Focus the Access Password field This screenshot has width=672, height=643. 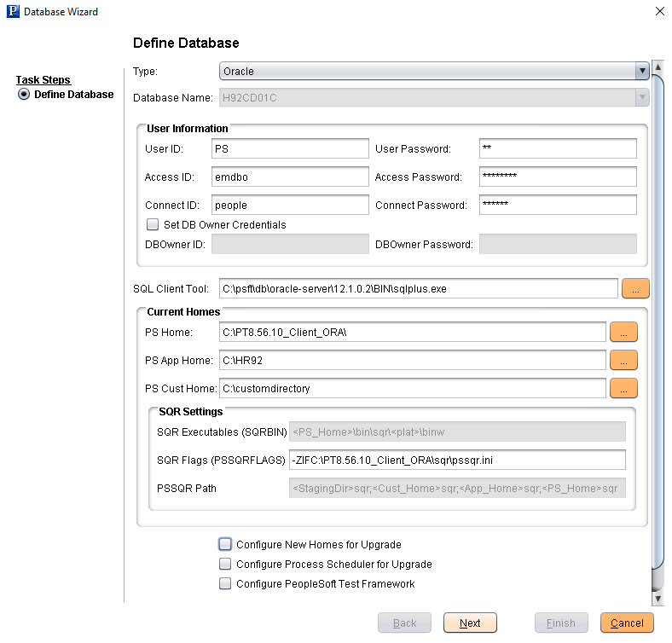tap(558, 177)
